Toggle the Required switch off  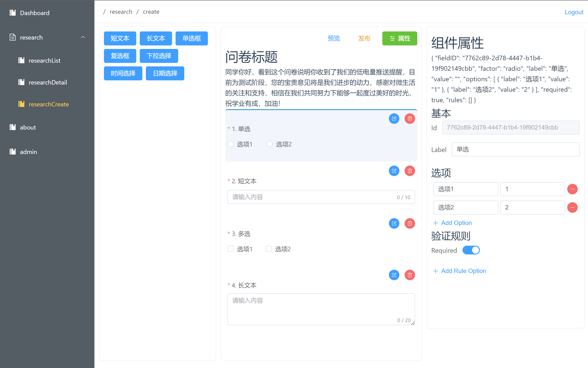pyautogui.click(x=471, y=250)
